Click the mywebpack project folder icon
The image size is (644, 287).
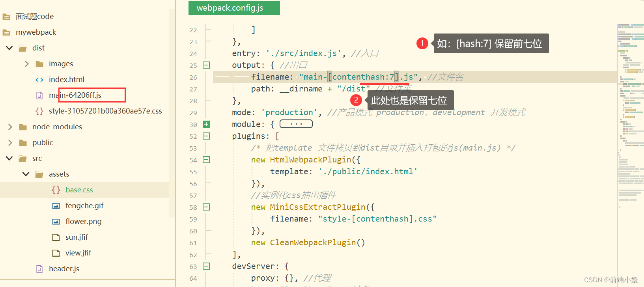click(x=6, y=32)
